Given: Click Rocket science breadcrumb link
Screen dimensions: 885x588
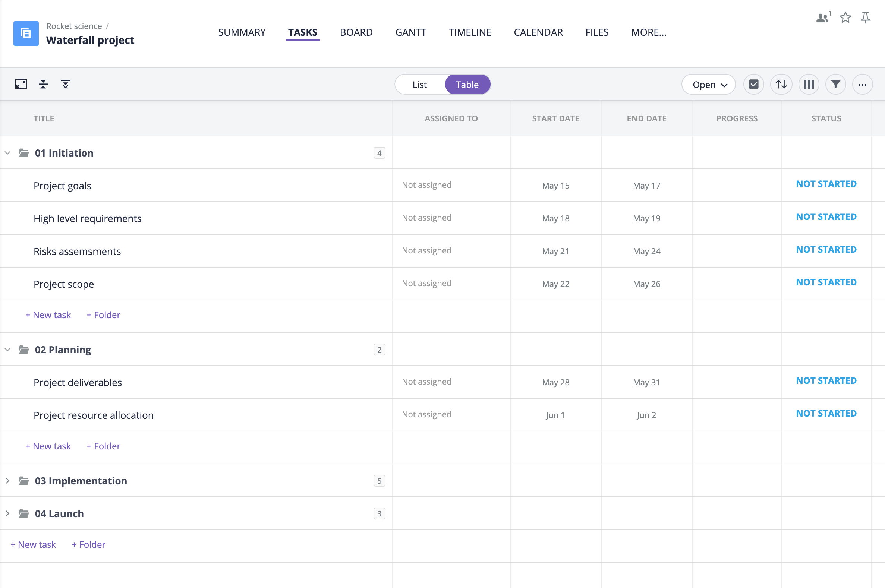Looking at the screenshot, I should [x=74, y=26].
